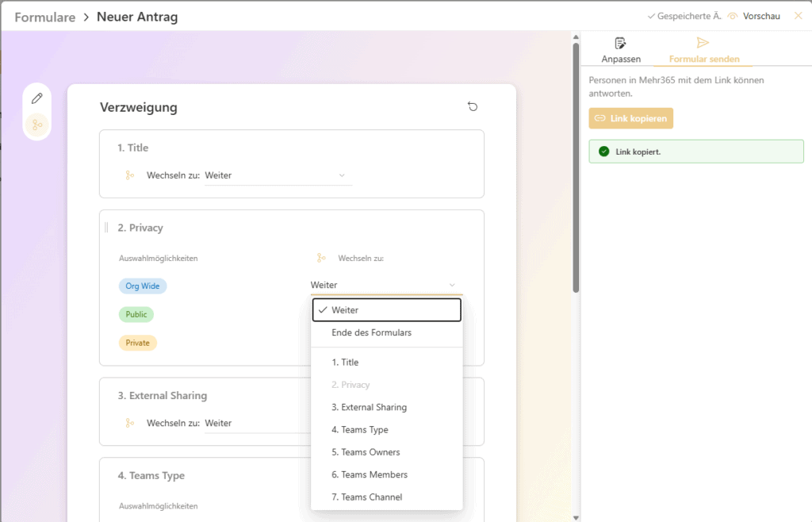Click the Neuer Antrag form title
812x522 pixels.
(x=137, y=17)
